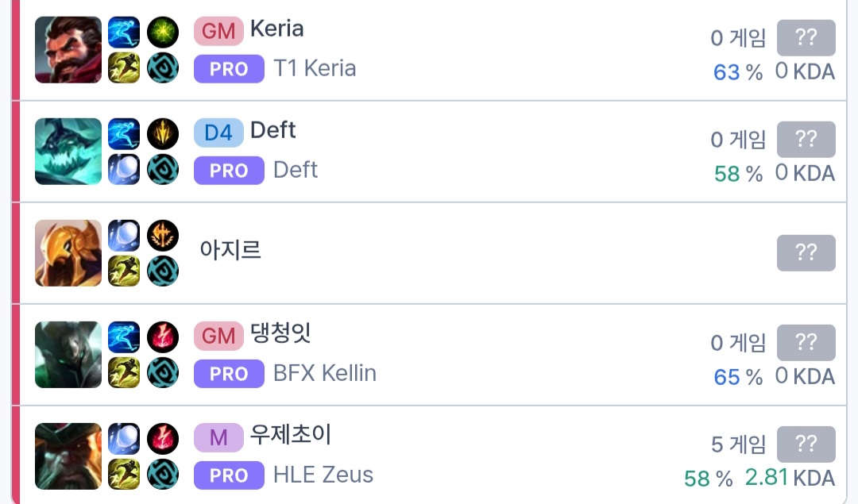Open the HLE Zeus pro profile link
The width and height of the screenshot is (858, 504).
[323, 475]
